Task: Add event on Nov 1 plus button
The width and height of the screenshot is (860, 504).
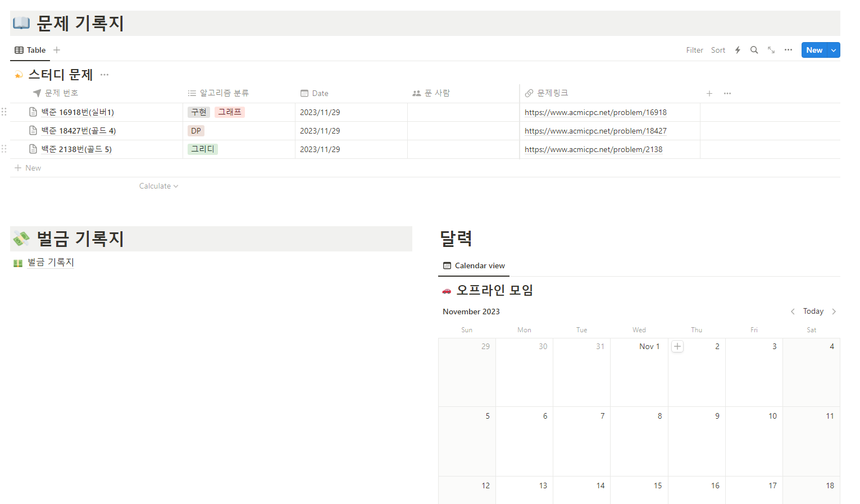Action: [677, 346]
